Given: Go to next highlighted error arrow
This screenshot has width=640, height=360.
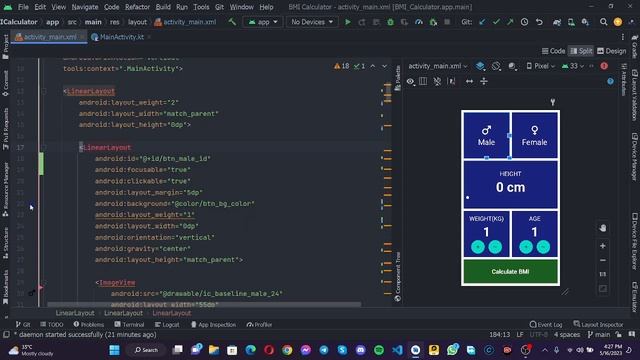Looking at the screenshot, I should (384, 66).
